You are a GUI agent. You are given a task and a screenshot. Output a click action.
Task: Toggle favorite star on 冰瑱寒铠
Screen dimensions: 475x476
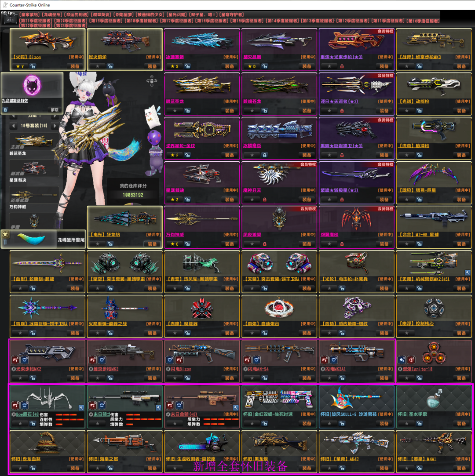pos(175,66)
